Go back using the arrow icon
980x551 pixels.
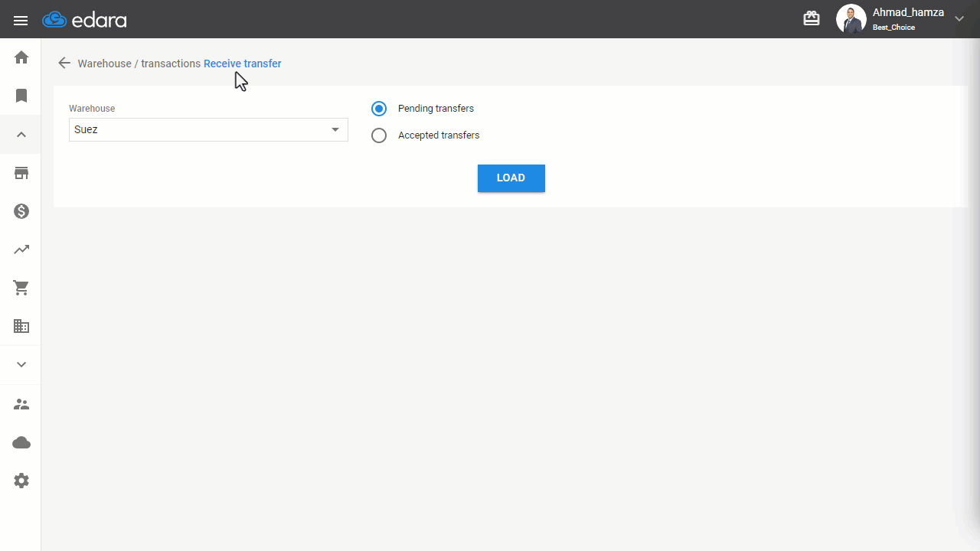[x=64, y=64]
